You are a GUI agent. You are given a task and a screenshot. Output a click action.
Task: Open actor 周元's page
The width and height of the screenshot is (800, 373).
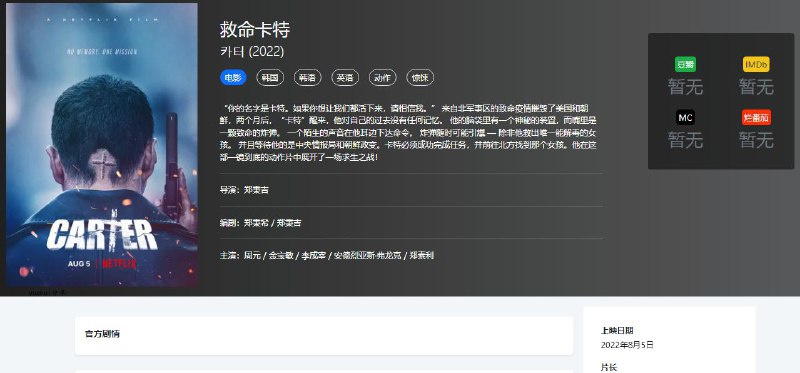(x=252, y=256)
